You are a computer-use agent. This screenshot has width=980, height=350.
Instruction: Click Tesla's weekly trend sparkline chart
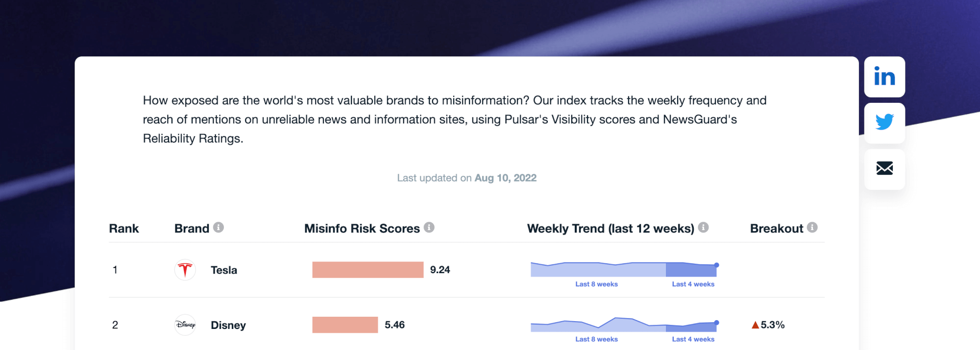pyautogui.click(x=623, y=270)
